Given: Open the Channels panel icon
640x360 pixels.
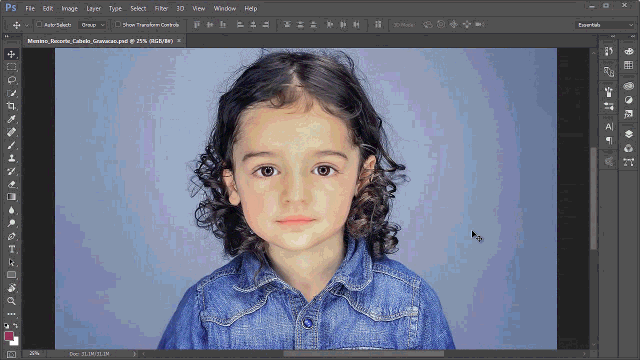Looking at the screenshot, I should tap(629, 148).
